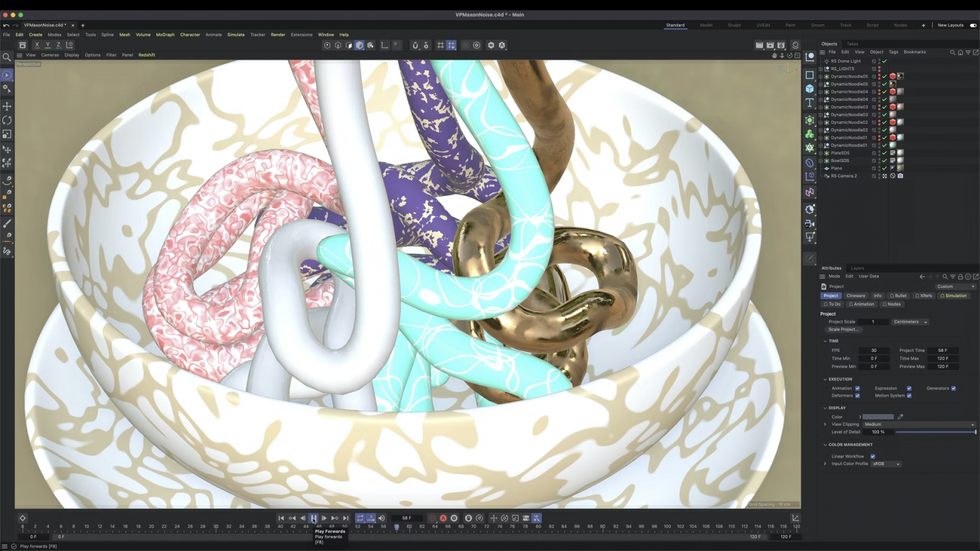
Task: Select the Rotate tool in left toolbar
Action: [x=7, y=121]
